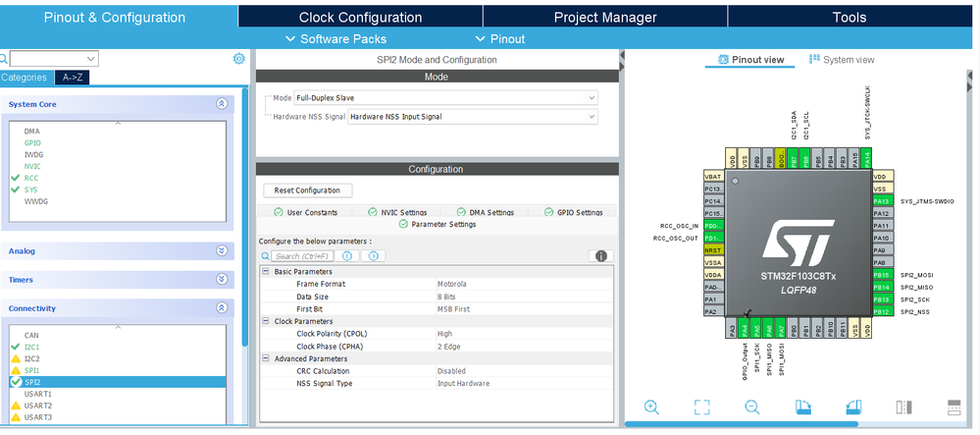The image size is (980, 435).
Task: Click the PB12 SPI2_NSS pin
Action: click(x=882, y=311)
